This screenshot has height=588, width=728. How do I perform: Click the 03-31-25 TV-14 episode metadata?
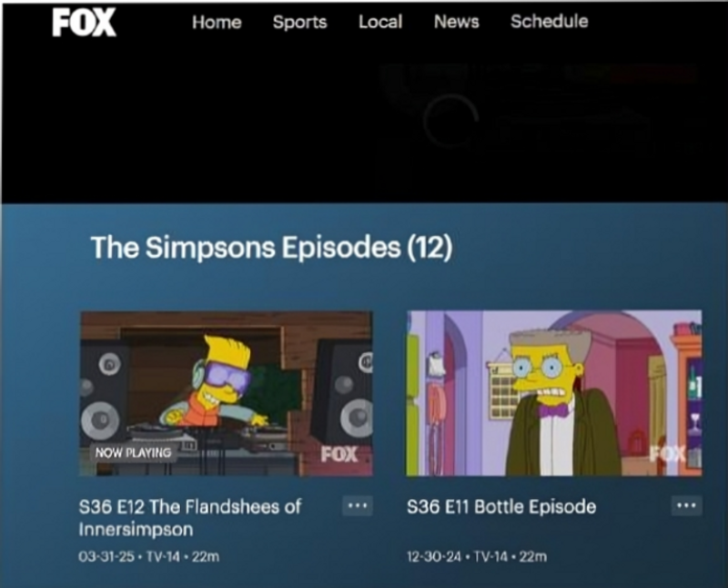148,556
